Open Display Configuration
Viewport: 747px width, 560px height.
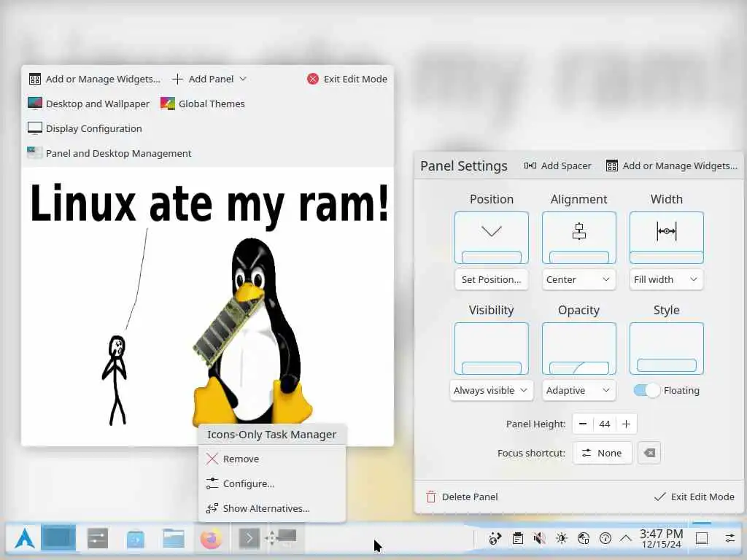[x=85, y=128]
